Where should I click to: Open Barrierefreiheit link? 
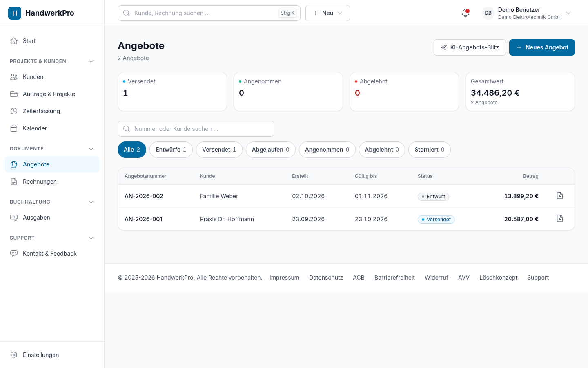click(394, 278)
